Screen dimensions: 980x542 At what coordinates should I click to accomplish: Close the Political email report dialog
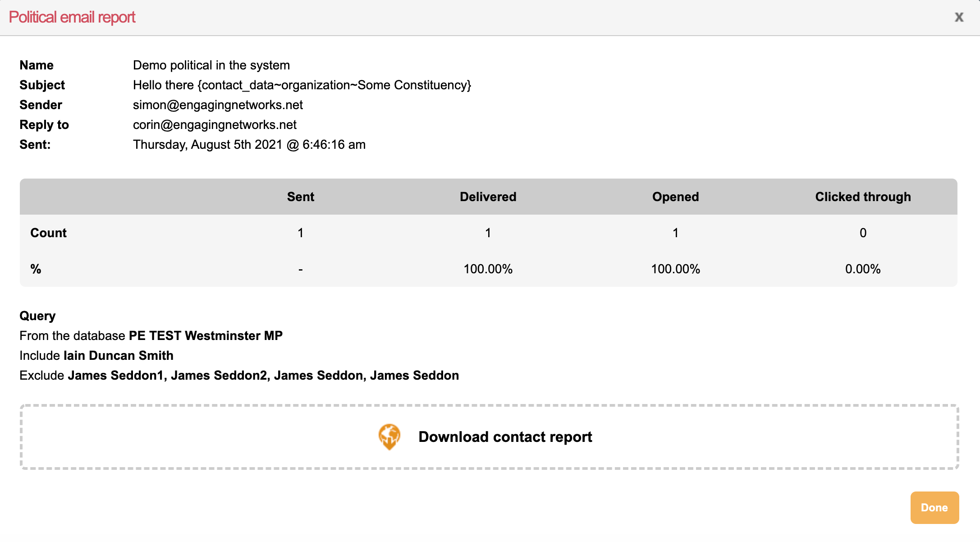pos(959,17)
